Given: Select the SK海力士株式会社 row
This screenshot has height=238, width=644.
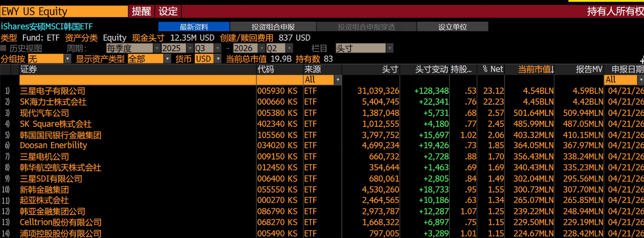Looking at the screenshot, I should [x=322, y=102].
